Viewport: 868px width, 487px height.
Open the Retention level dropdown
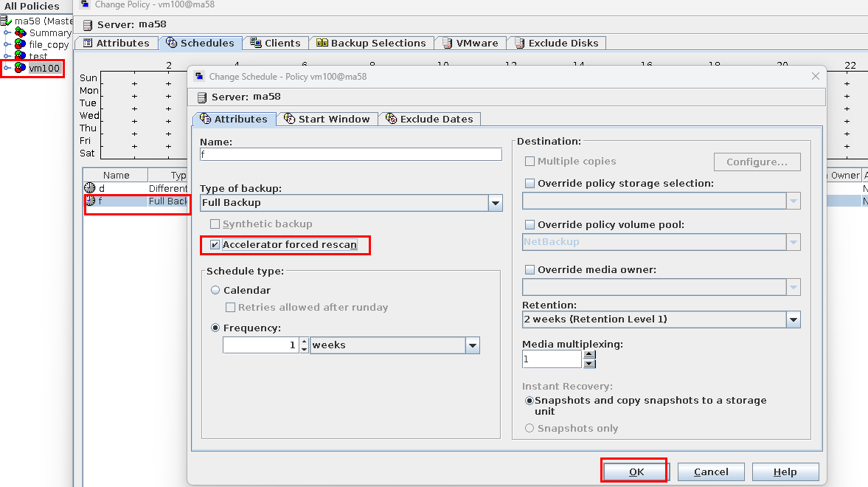tap(794, 320)
